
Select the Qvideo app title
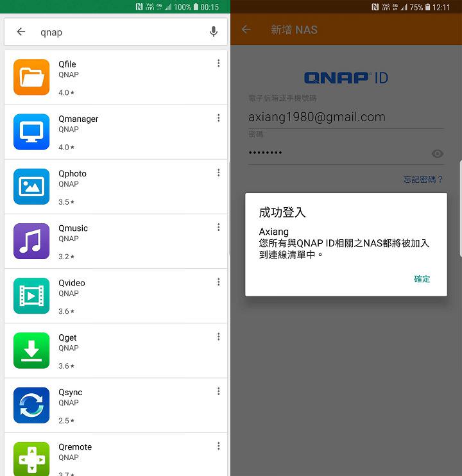pos(72,283)
